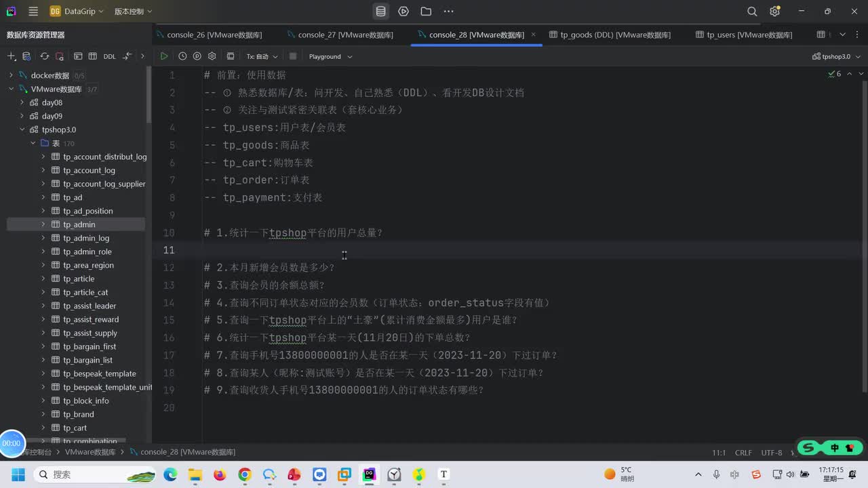Expand the tp_article table node
868x488 pixels.
(43, 279)
